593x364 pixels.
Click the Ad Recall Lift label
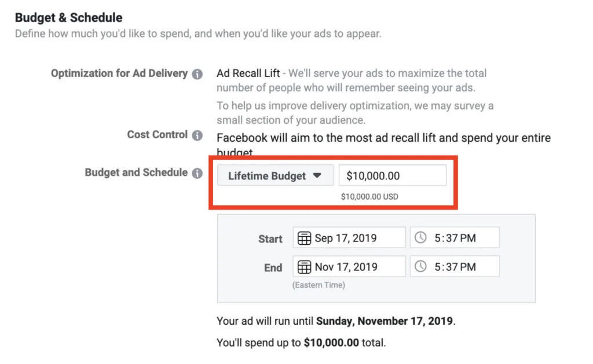(x=248, y=73)
